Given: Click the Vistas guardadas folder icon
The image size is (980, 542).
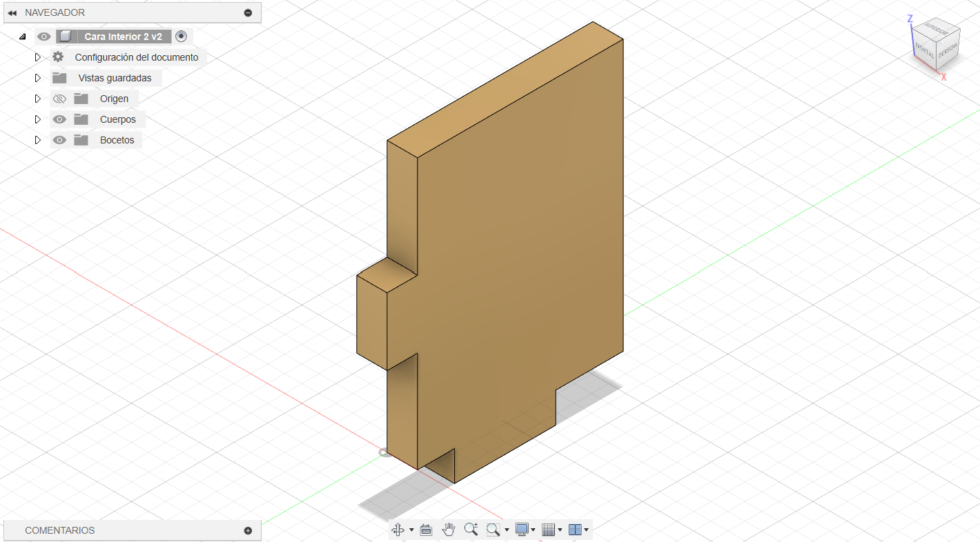Looking at the screenshot, I should click(x=59, y=78).
